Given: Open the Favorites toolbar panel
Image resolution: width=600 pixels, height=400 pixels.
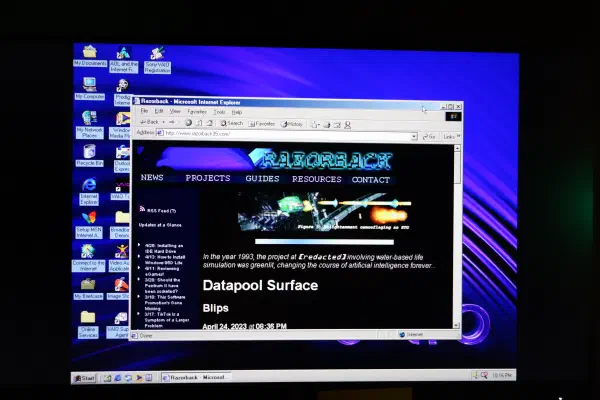Looking at the screenshot, I should [262, 124].
